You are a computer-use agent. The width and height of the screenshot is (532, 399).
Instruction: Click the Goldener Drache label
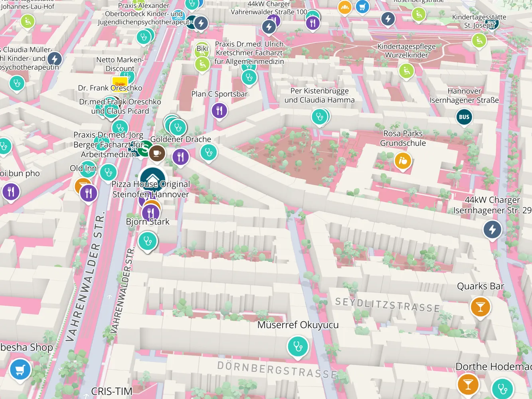pos(181,139)
